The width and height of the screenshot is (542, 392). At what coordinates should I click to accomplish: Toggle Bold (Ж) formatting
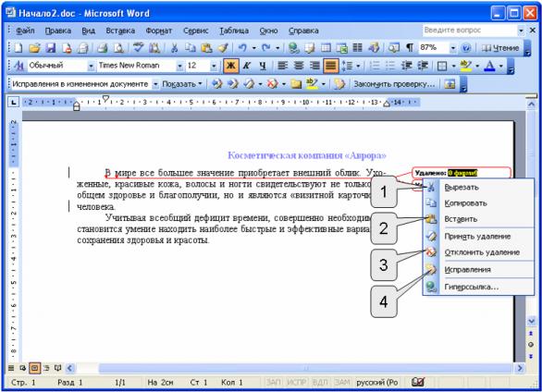point(230,66)
